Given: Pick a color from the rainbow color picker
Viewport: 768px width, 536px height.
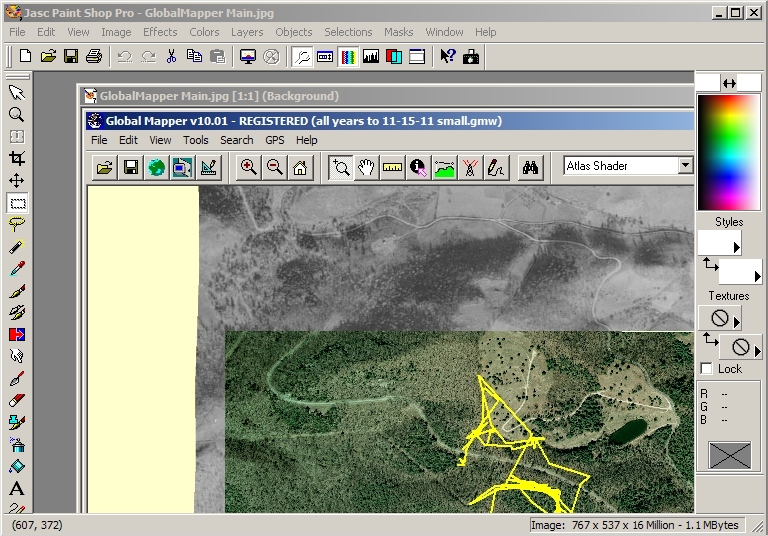Looking at the screenshot, I should tap(729, 152).
